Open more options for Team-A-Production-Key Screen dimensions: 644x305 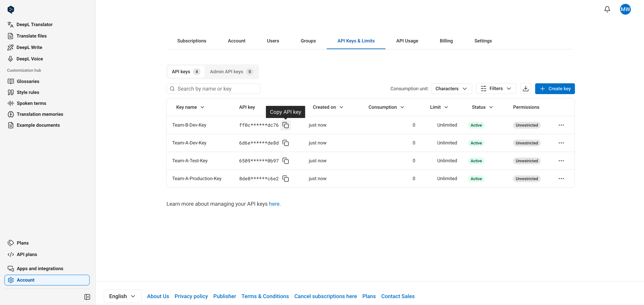pyautogui.click(x=561, y=179)
